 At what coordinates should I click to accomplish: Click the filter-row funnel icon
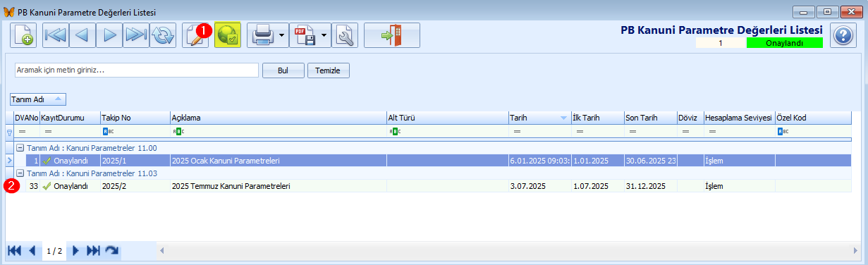pos(9,132)
